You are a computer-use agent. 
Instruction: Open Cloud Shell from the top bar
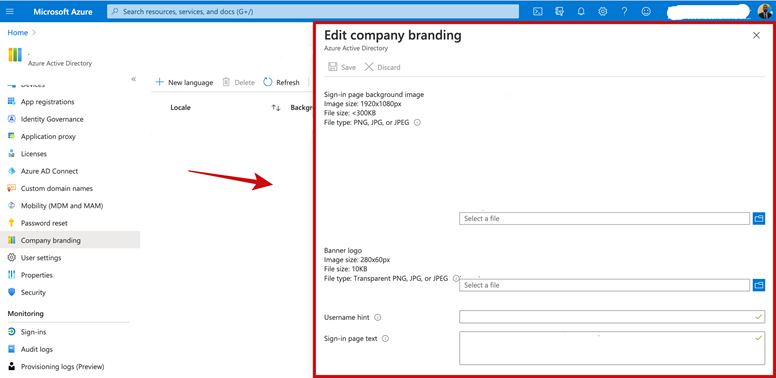538,11
